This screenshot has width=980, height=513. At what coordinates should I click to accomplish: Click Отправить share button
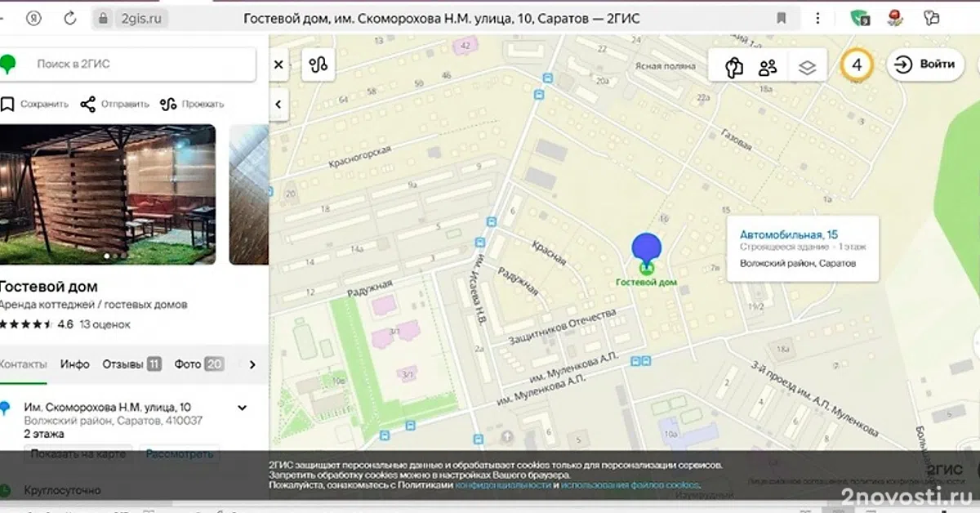click(115, 104)
